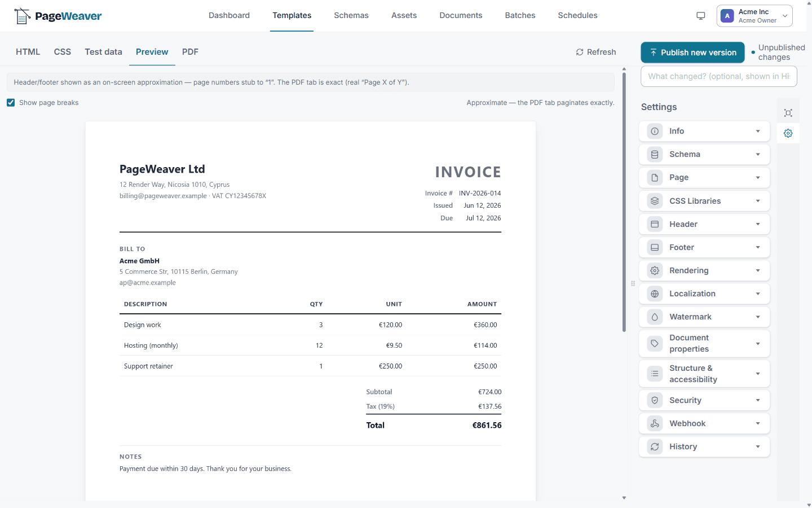Switch to the CSS tab

63,52
